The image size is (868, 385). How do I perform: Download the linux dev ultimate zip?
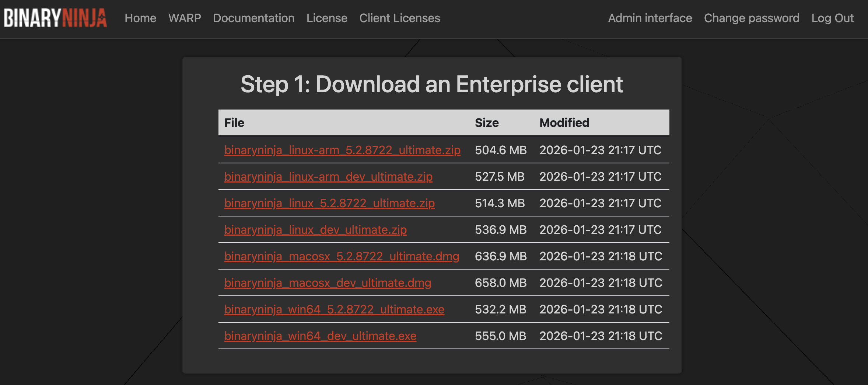coord(315,230)
